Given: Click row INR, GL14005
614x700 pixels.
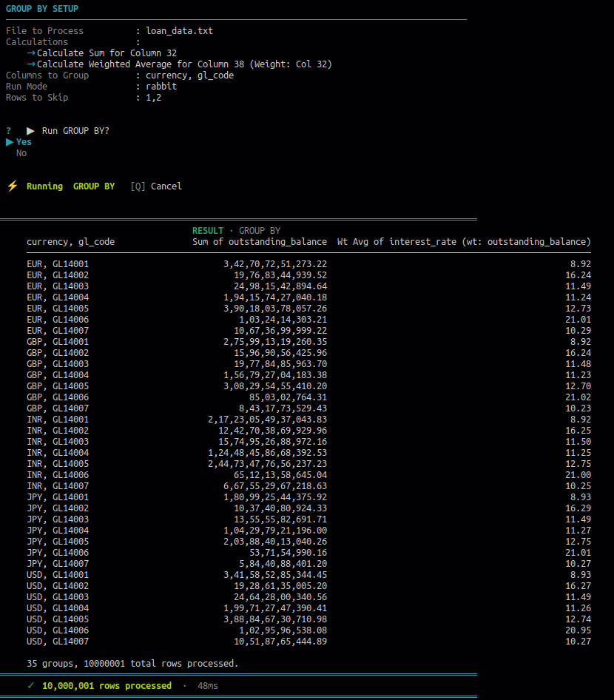Looking at the screenshot, I should click(x=308, y=463).
